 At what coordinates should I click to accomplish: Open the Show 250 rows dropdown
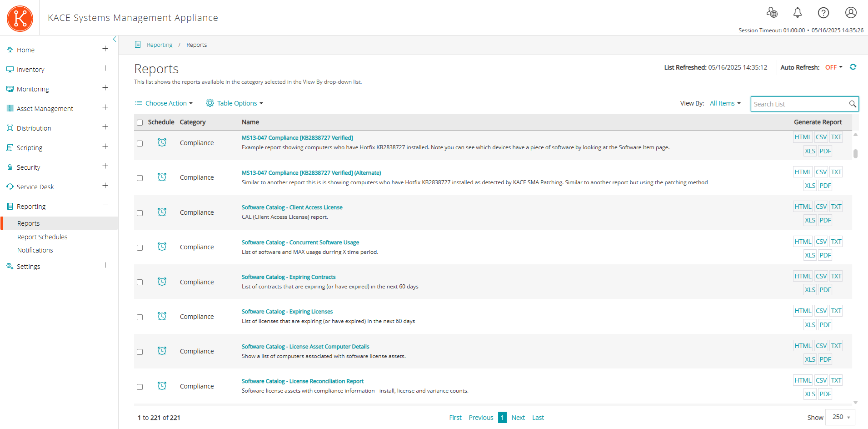tap(840, 417)
